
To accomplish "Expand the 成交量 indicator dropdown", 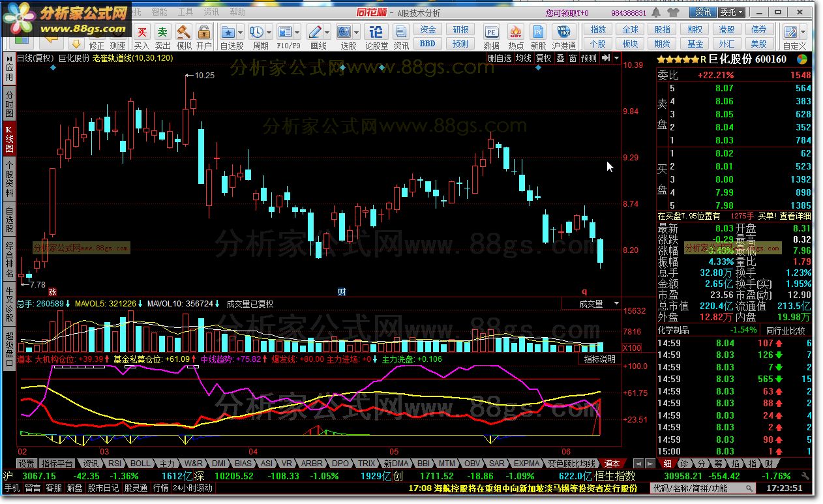I will coord(617,304).
